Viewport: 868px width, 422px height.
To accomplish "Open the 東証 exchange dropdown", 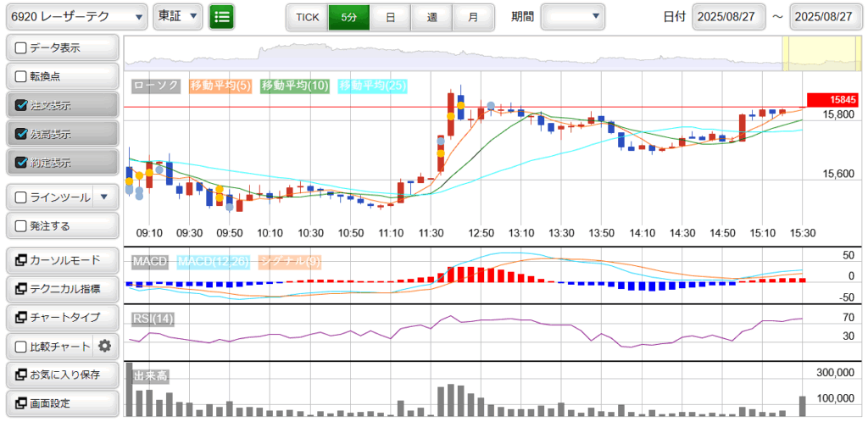I will [177, 17].
